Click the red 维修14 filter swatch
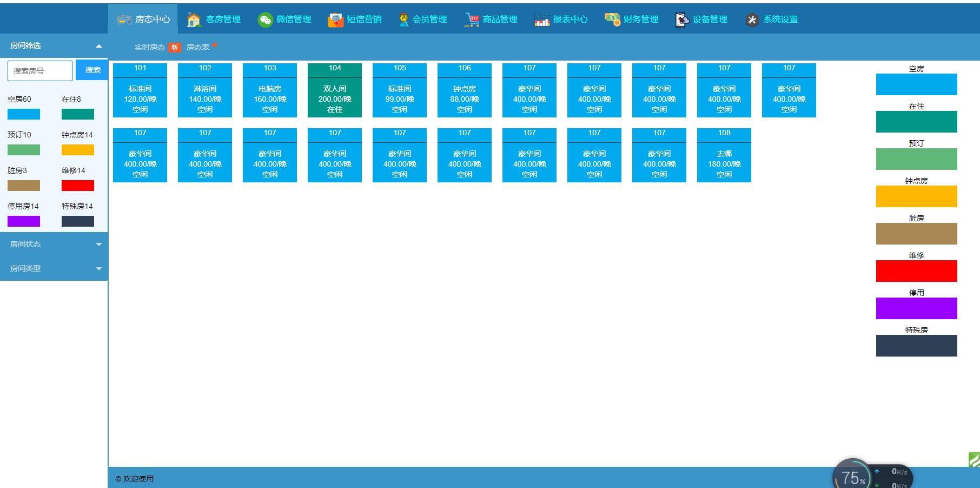 [x=78, y=186]
